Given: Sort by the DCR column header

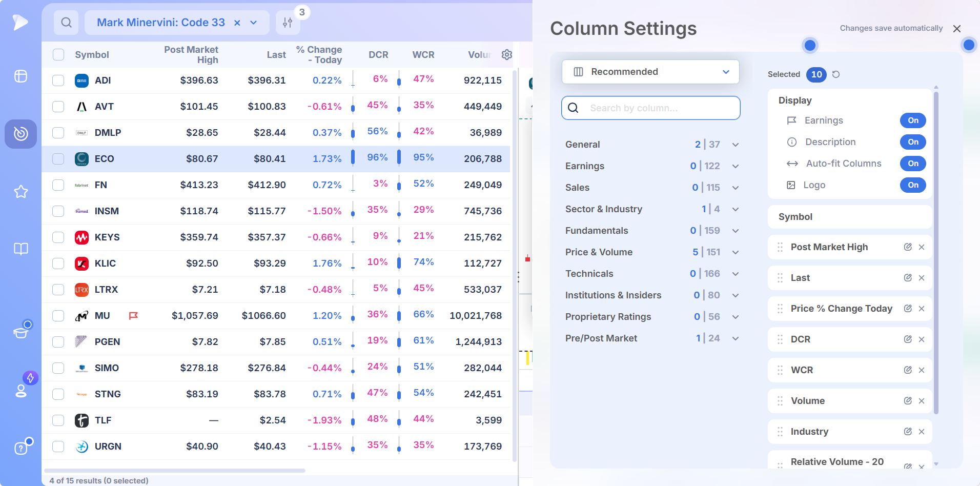Looking at the screenshot, I should [x=378, y=55].
